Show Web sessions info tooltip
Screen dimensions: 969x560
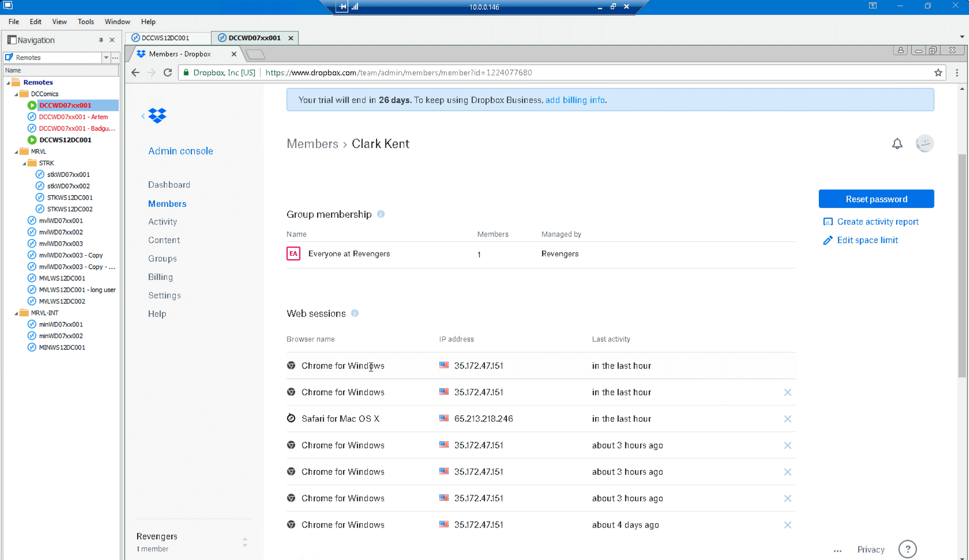(355, 313)
